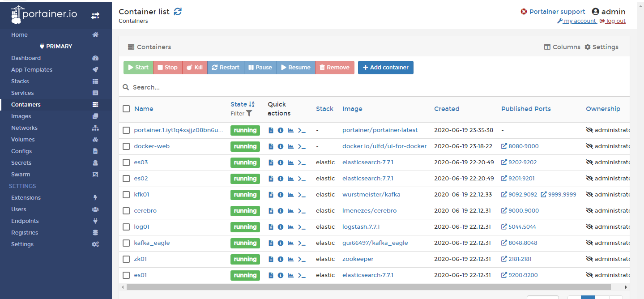Open the Portainer support link
The height and width of the screenshot is (299, 644).
pos(553,12)
